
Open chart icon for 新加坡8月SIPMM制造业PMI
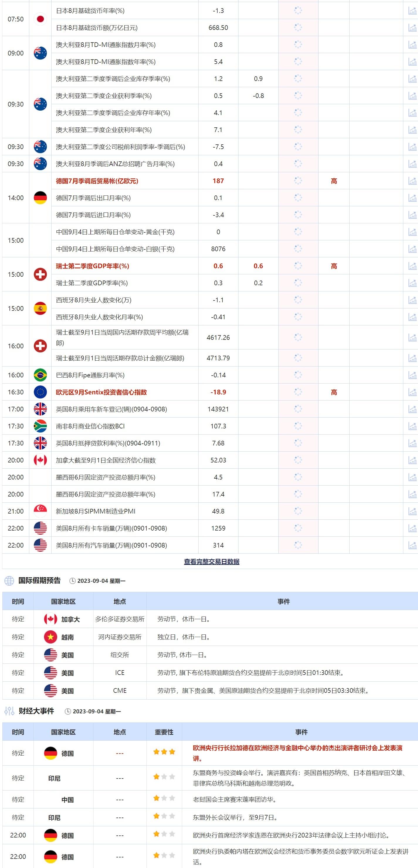412,511
